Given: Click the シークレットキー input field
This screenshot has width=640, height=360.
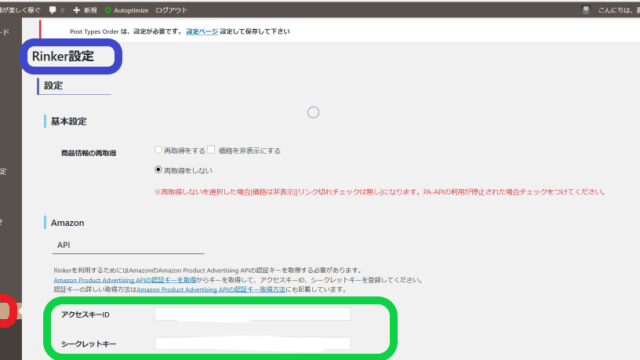Looking at the screenshot, I should click(x=253, y=344).
